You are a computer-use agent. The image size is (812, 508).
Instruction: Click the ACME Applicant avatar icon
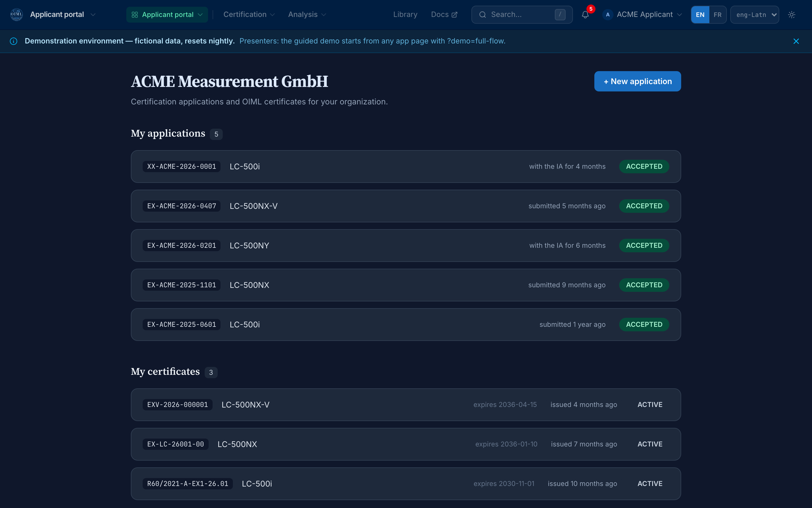[x=608, y=15]
